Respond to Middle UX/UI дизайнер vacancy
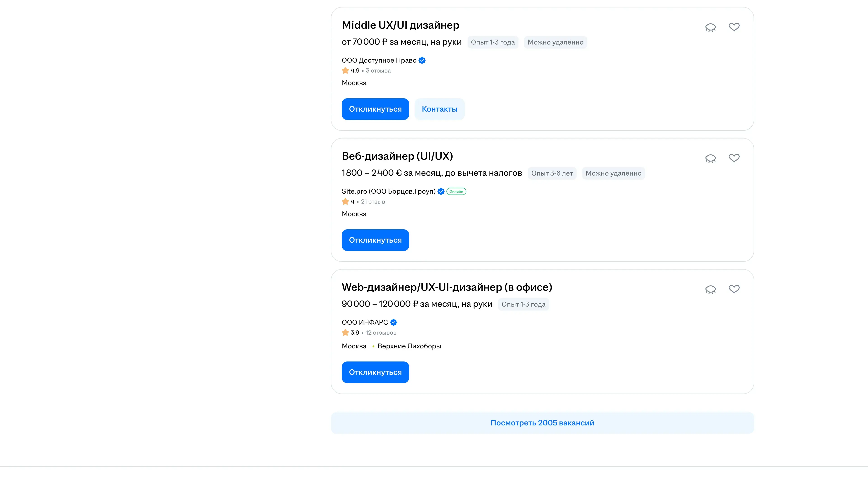 coord(375,109)
